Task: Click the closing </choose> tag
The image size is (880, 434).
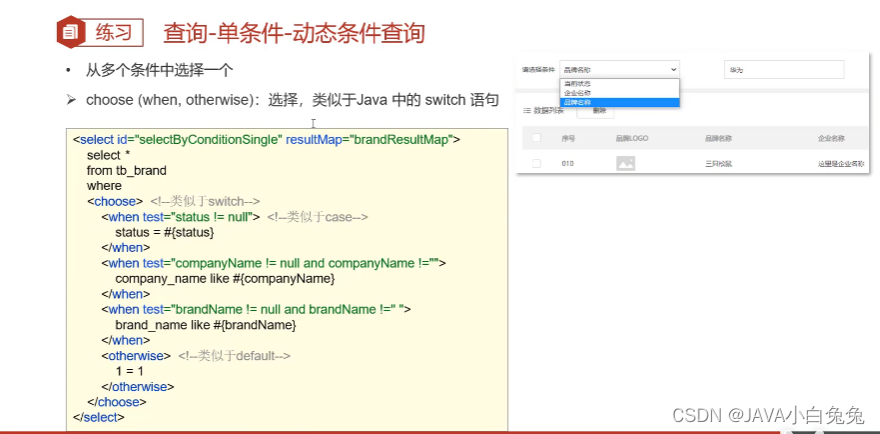Action: point(117,402)
